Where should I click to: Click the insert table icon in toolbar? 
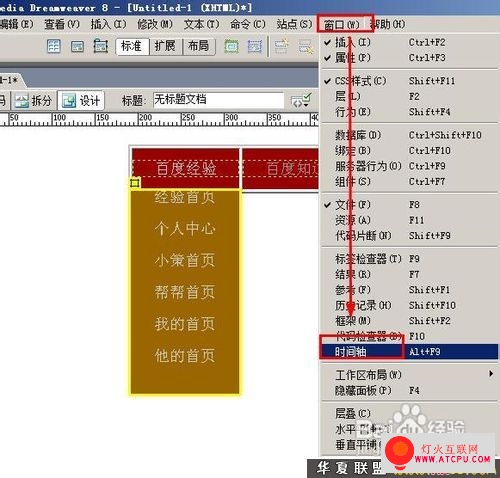53,46
